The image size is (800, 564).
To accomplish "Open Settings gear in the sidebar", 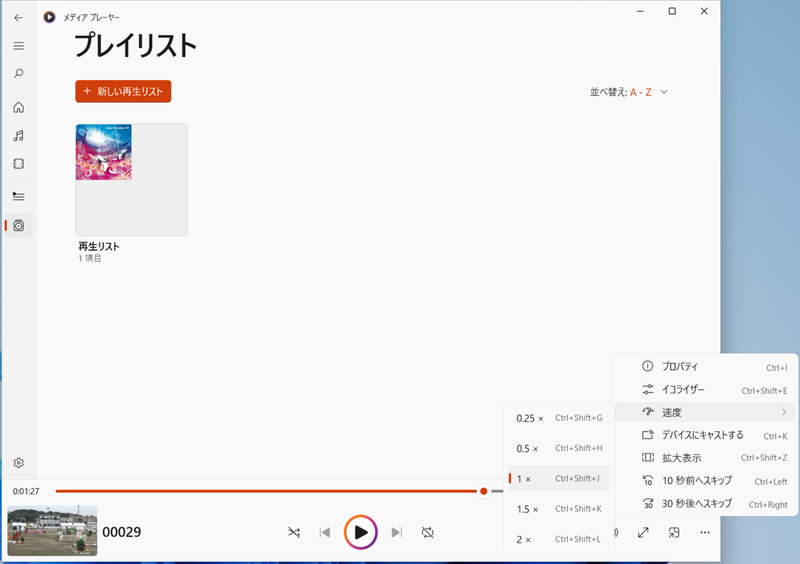I will (x=18, y=463).
